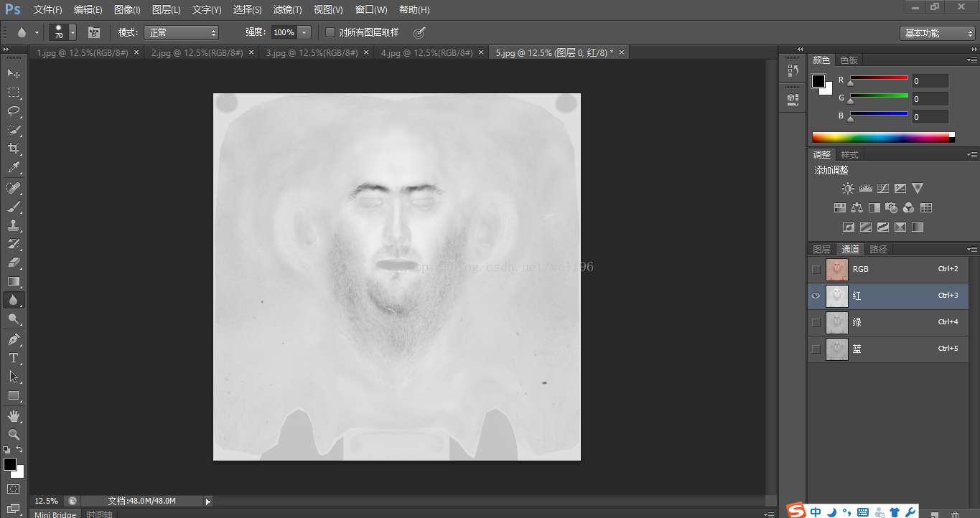Swap foreground and background colors in toolbox
Viewport: 980px width, 518px height.
pyautogui.click(x=20, y=450)
